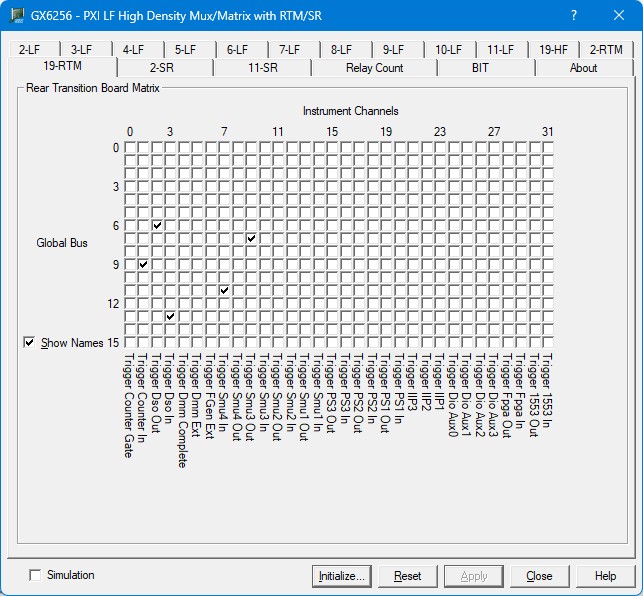Click the title bar help question mark
This screenshot has width=643, height=596.
tap(574, 16)
